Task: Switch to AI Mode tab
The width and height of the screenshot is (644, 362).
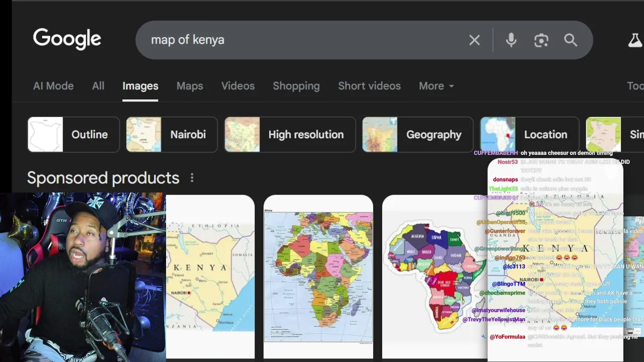Action: pos(53,86)
